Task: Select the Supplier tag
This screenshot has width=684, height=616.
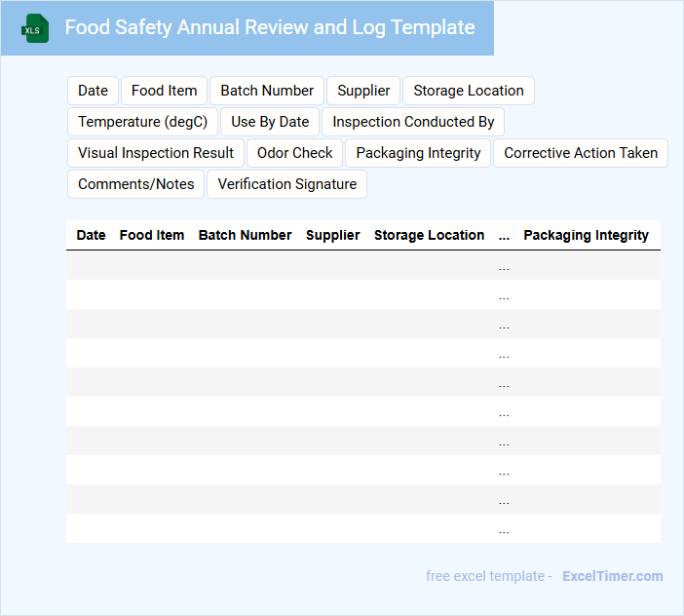Action: (363, 91)
